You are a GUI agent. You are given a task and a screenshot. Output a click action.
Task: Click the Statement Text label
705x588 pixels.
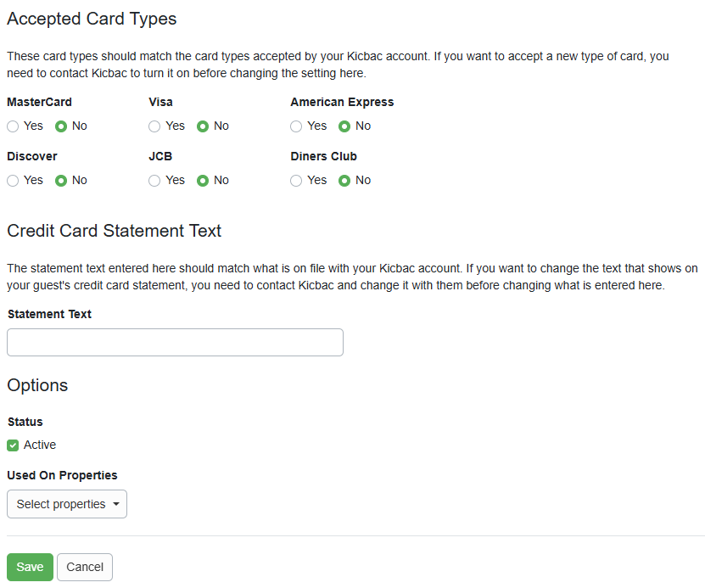48,313
